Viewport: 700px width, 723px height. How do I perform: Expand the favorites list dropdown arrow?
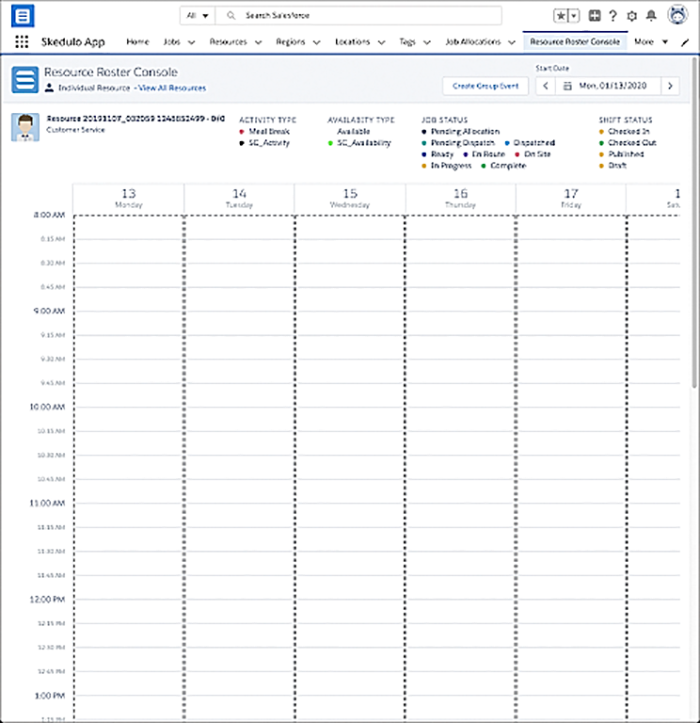click(574, 16)
